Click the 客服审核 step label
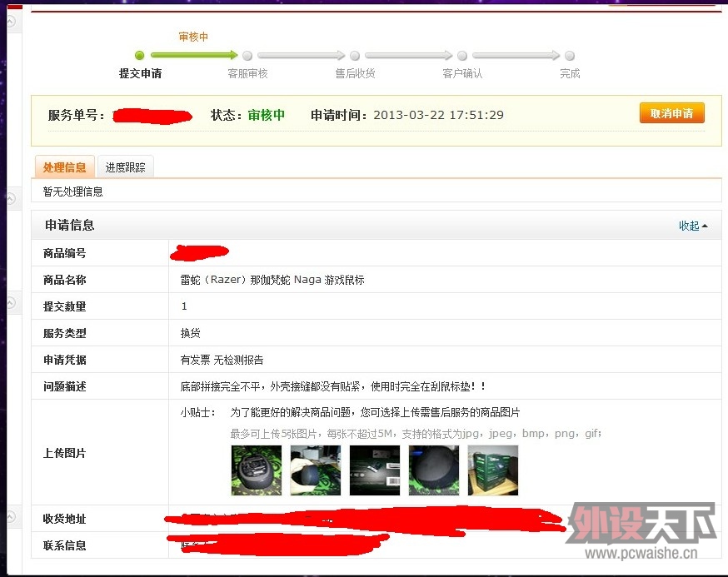This screenshot has width=728, height=577. 247,73
